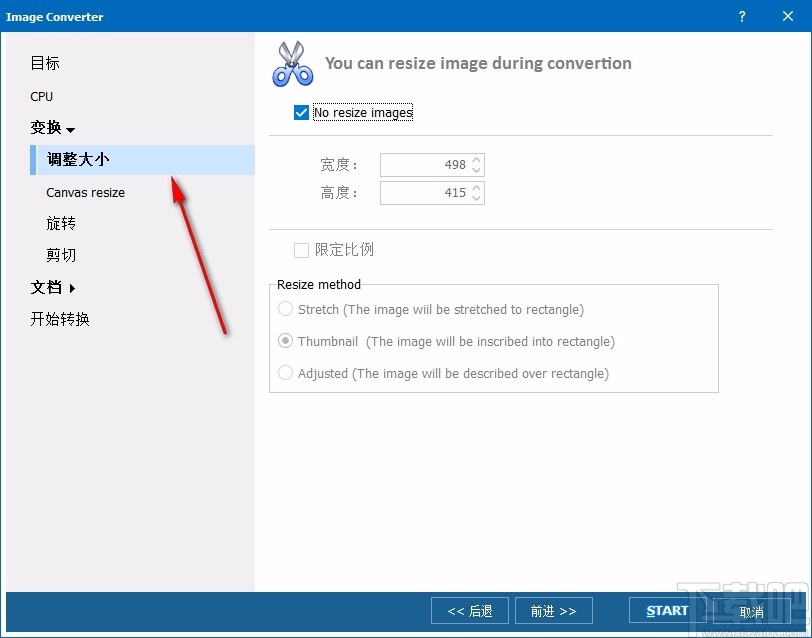Click the scissors resize icon
This screenshot has width=812, height=638.
click(293, 64)
